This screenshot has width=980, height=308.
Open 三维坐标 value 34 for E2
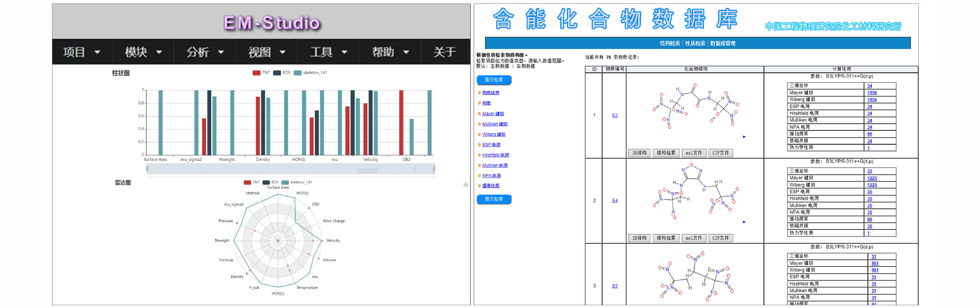pos(870,86)
